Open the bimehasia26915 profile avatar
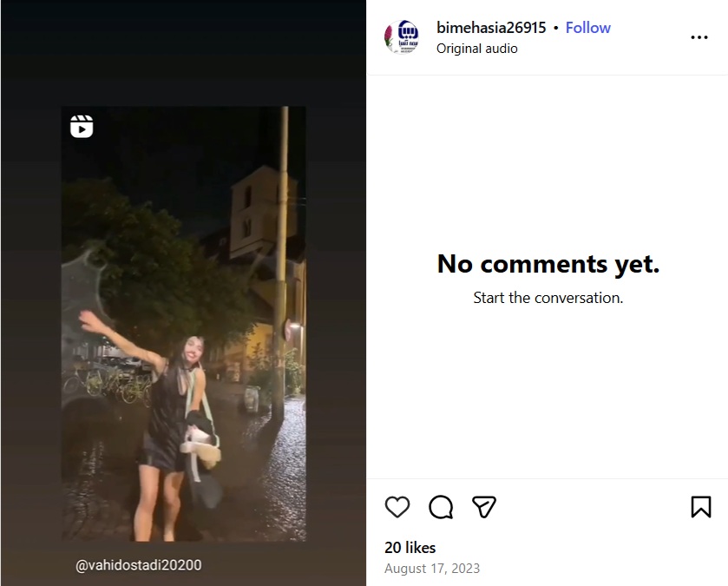Screen dimensions: 728x586 click(x=402, y=37)
